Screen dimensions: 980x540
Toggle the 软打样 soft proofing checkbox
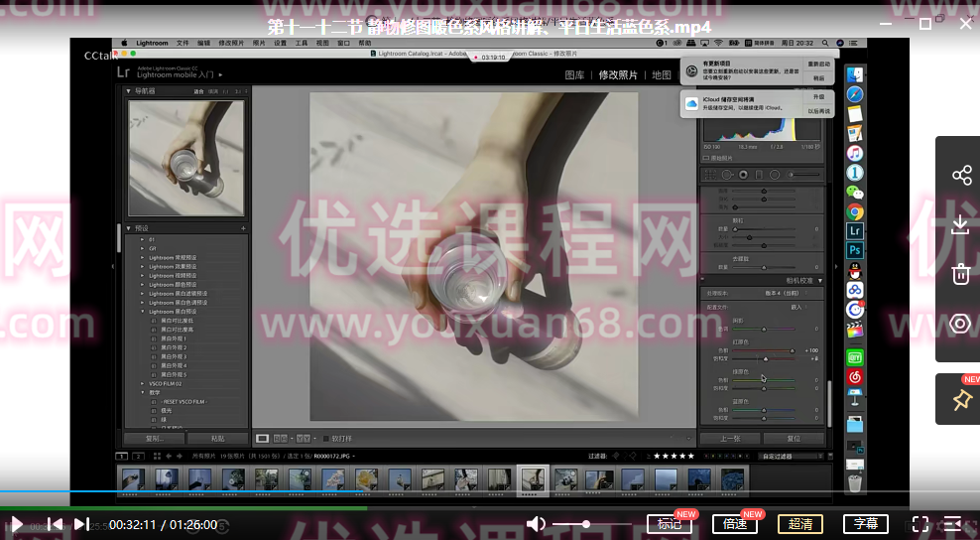[327, 438]
